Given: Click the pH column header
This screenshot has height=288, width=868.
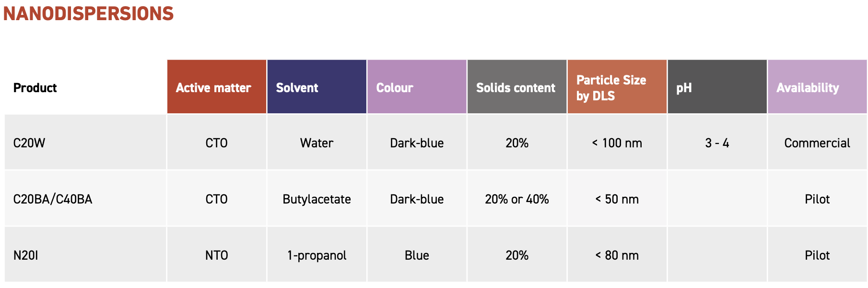Looking at the screenshot, I should 717,87.
